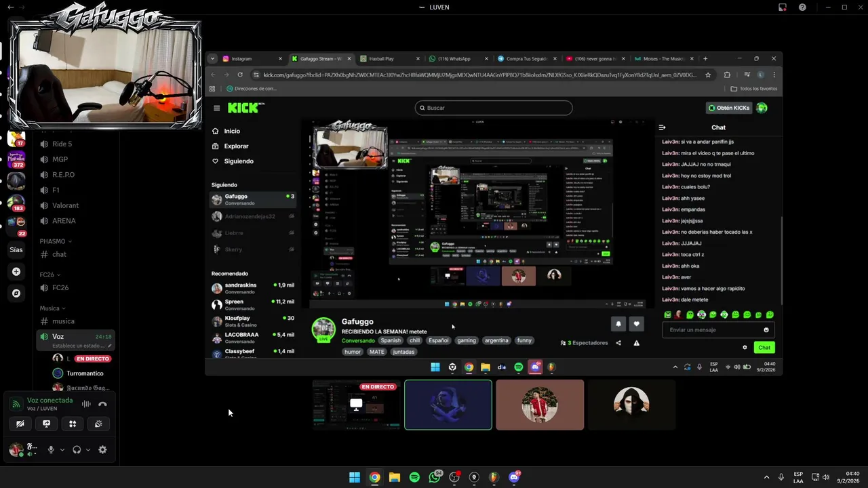The height and width of the screenshot is (488, 868).
Task: Open microphone input options arrow
Action: coord(62,449)
